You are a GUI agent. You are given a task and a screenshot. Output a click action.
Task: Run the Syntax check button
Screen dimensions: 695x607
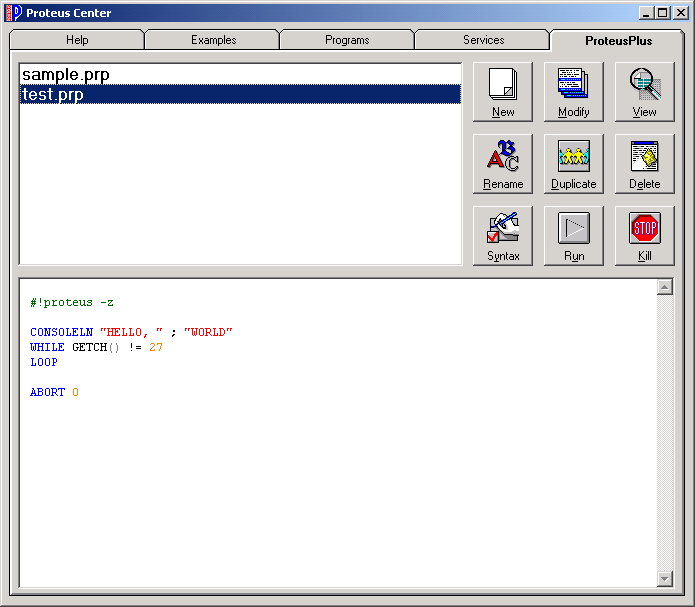click(503, 236)
